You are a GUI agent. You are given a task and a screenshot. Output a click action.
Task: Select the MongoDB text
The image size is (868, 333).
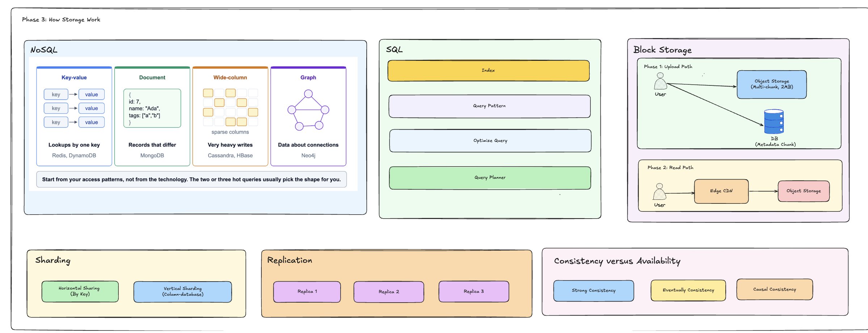click(x=152, y=156)
